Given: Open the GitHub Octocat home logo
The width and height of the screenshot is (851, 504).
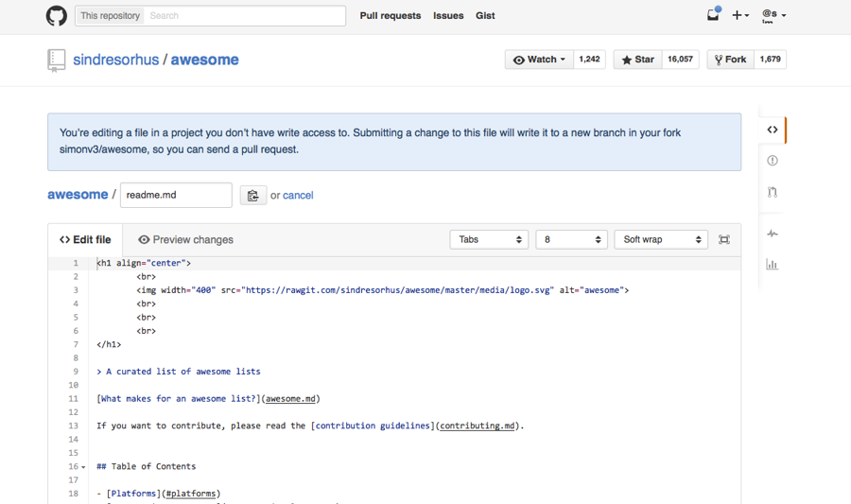Looking at the screenshot, I should point(57,16).
